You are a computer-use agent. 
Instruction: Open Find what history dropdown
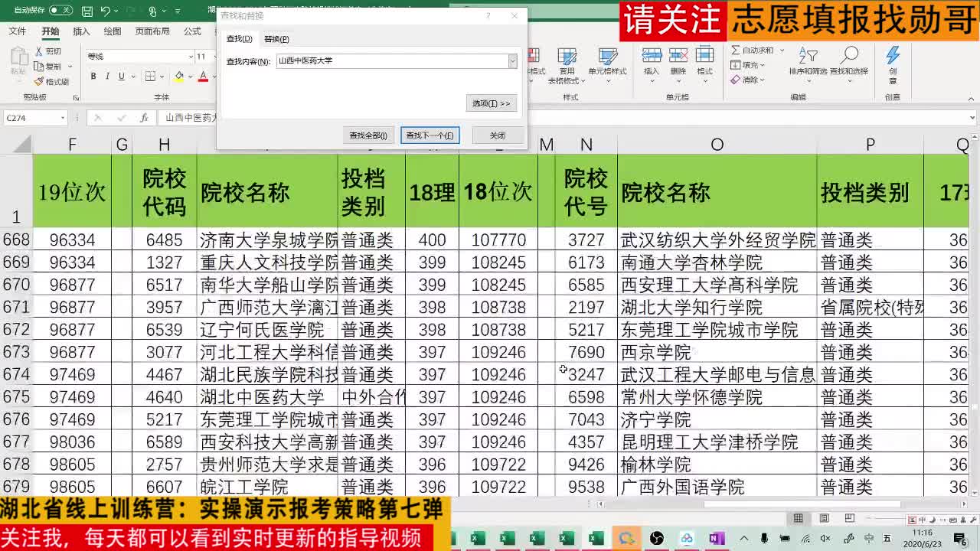click(x=512, y=61)
